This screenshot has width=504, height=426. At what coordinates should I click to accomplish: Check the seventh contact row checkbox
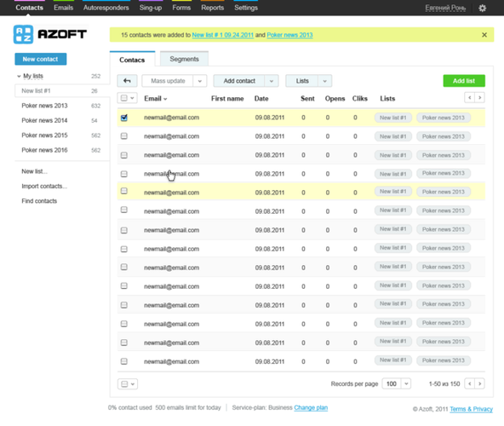[x=124, y=230]
